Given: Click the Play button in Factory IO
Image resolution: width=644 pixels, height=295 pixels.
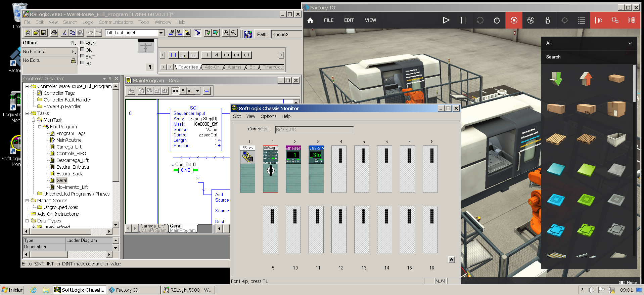Looking at the screenshot, I should coord(446,20).
